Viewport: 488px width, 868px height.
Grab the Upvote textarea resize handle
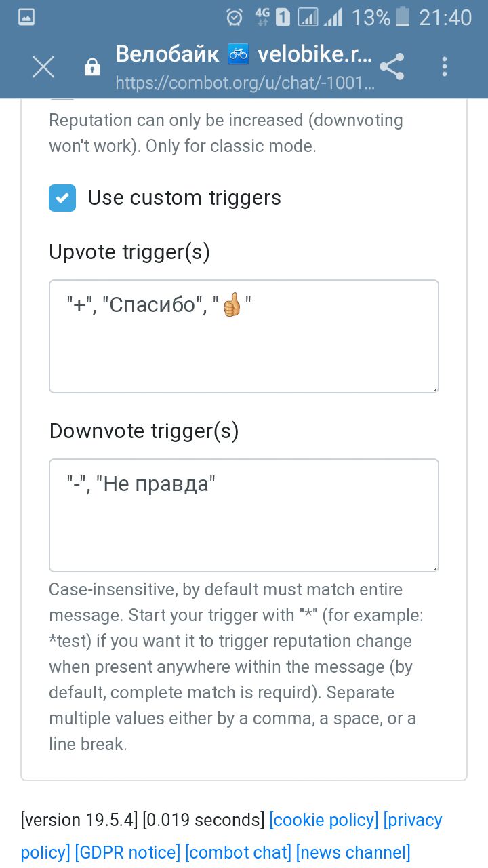(x=435, y=389)
